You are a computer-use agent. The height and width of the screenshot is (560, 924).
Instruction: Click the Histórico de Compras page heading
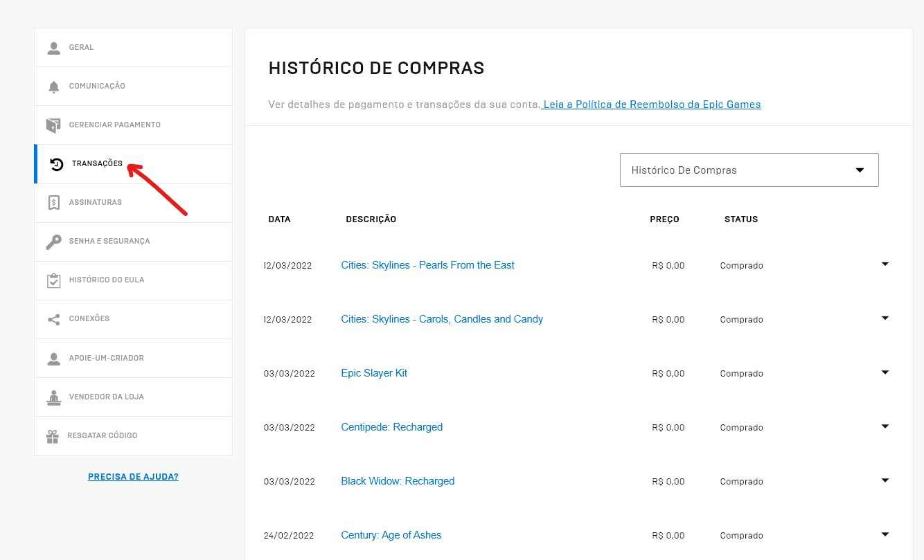coord(376,68)
